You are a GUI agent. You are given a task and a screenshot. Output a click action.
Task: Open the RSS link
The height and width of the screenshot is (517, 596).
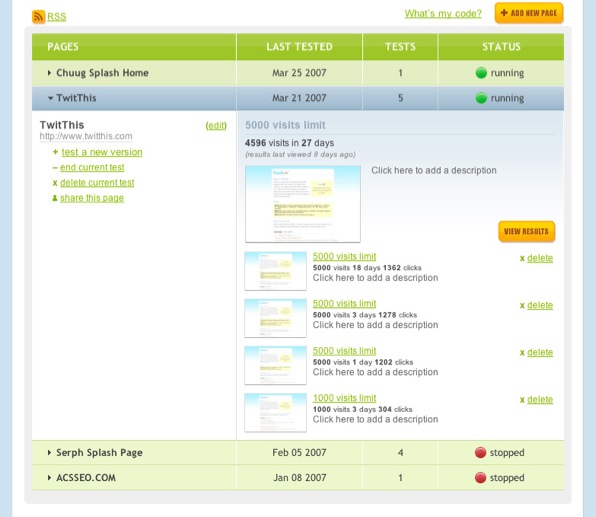click(x=57, y=17)
